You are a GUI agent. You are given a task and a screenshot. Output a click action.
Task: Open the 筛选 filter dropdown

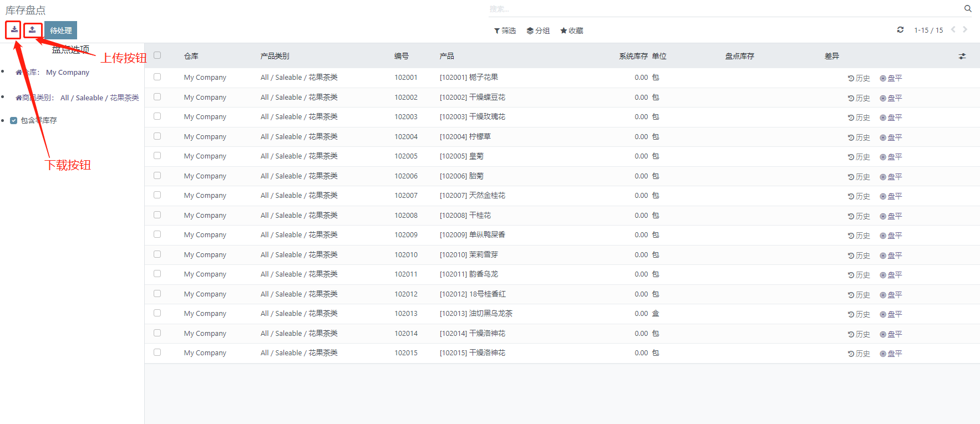click(505, 30)
